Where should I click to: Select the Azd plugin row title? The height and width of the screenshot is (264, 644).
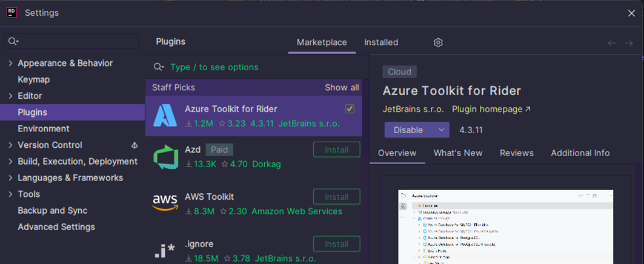point(193,150)
